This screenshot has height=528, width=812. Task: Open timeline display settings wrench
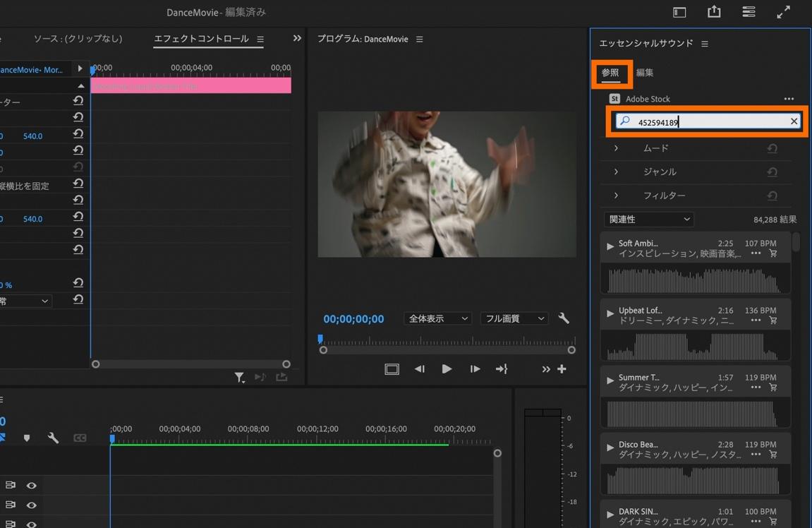click(x=53, y=438)
